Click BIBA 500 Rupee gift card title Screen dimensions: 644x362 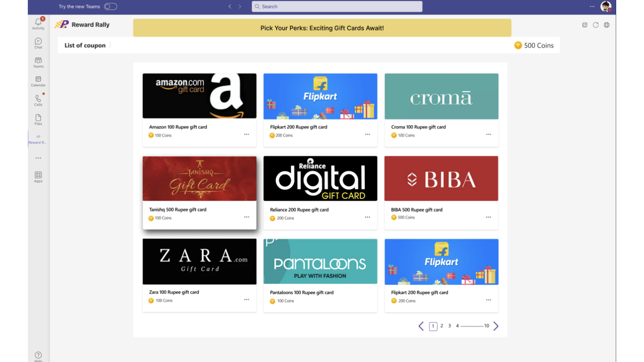pyautogui.click(x=417, y=210)
